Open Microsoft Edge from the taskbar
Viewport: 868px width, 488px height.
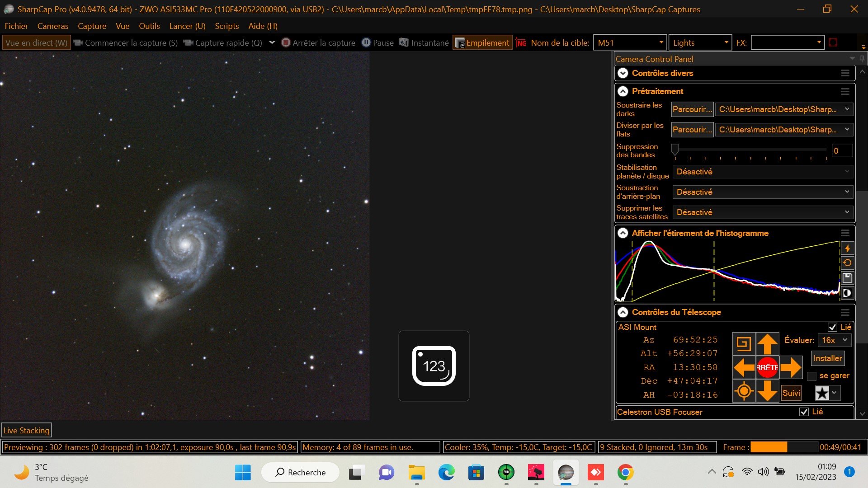coord(446,473)
